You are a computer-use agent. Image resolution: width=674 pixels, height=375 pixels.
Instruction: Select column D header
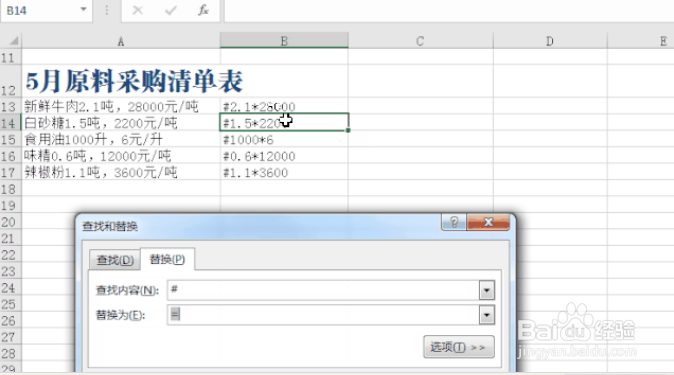coord(550,41)
